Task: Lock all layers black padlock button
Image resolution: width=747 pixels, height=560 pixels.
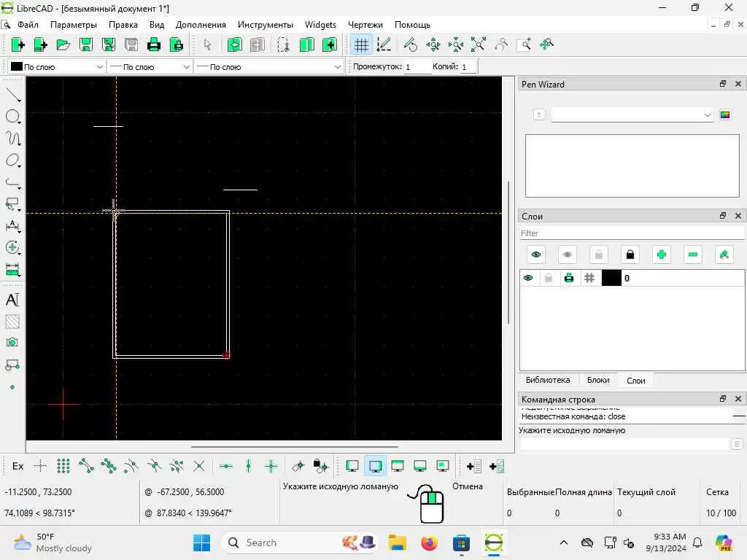Action: [630, 254]
